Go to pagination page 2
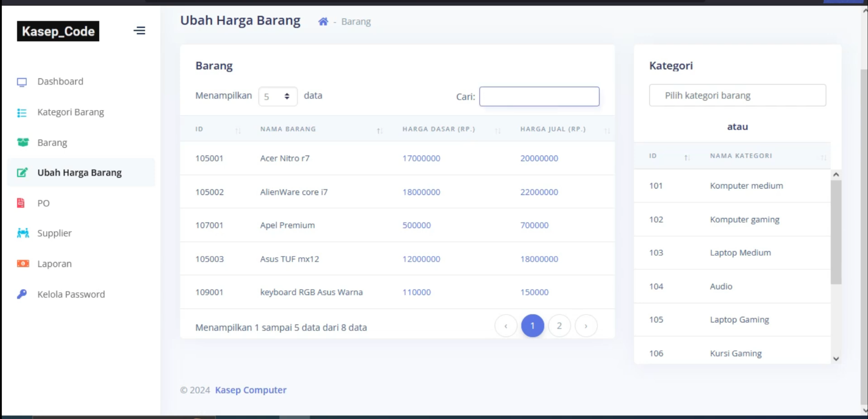868x419 pixels. tap(559, 326)
